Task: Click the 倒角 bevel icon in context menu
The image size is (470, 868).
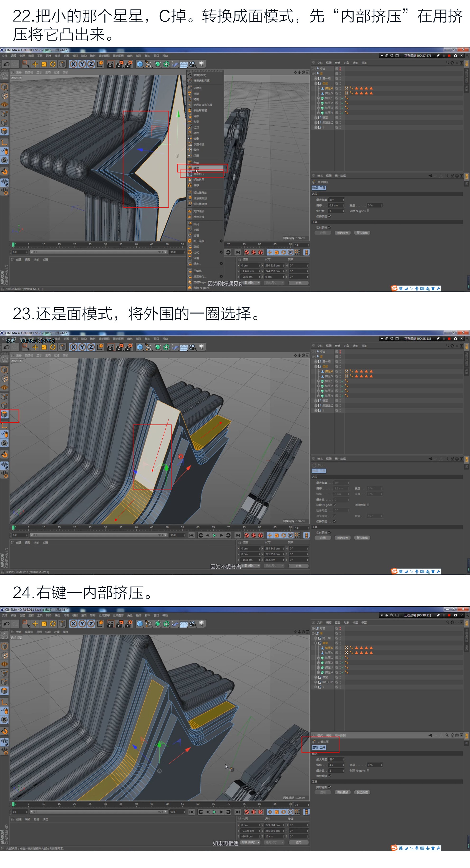Action: coord(190,162)
